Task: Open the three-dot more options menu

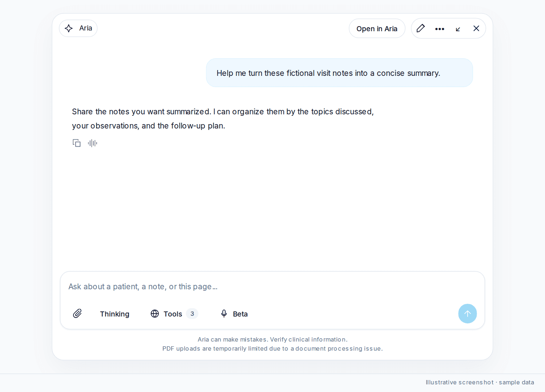Action: [x=440, y=29]
